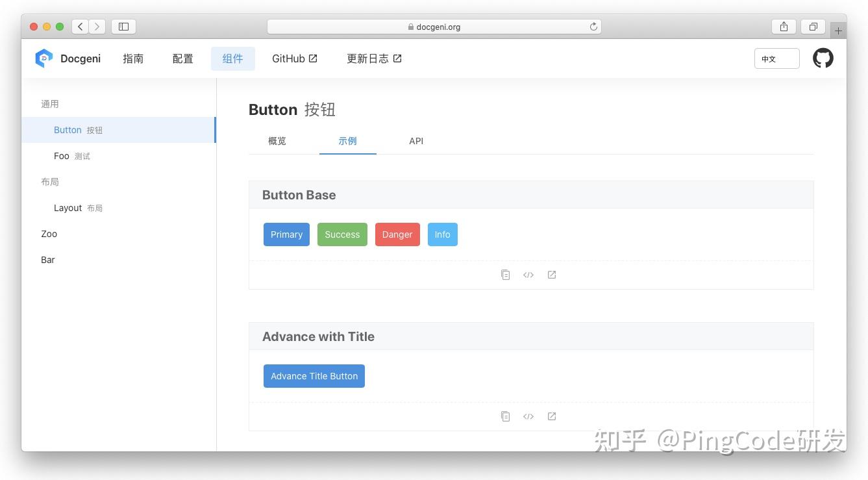Viewport: 868px width, 480px height.
Task: Show source code for Button Base example
Action: click(x=528, y=275)
